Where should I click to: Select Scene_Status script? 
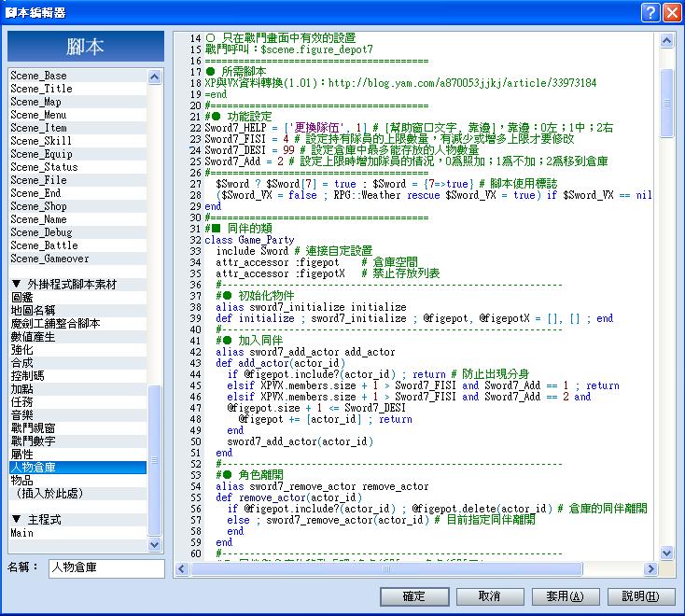pyautogui.click(x=77, y=167)
